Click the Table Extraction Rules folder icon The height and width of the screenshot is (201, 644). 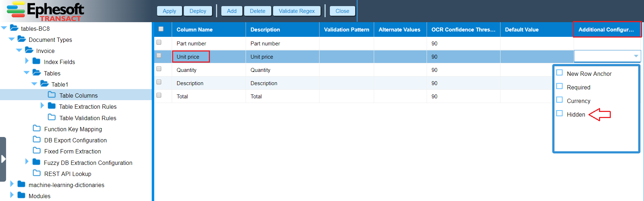pyautogui.click(x=52, y=106)
